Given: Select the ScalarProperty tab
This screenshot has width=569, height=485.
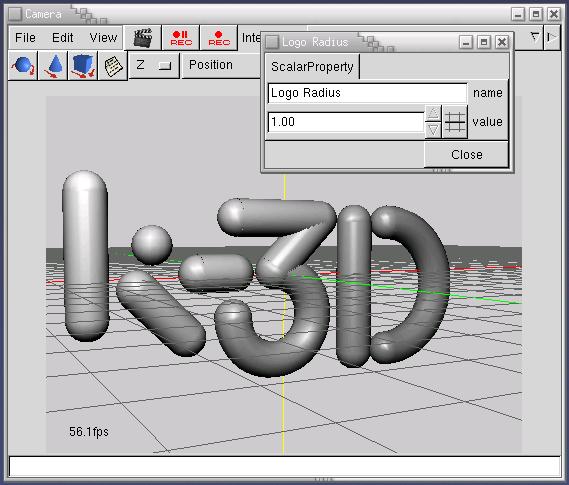Looking at the screenshot, I should coord(312,67).
